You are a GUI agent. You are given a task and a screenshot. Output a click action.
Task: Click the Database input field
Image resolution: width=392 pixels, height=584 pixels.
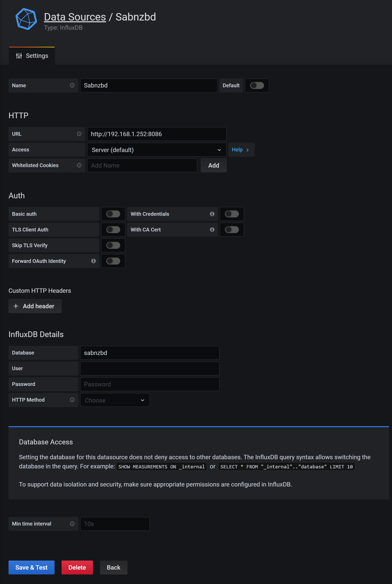point(150,353)
